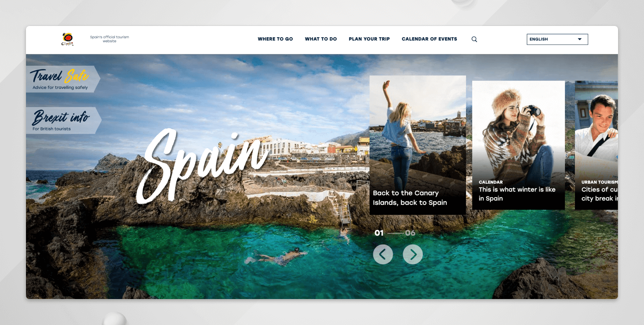644x325 pixels.
Task: Select Plan Your Trip in navigation
Action: (369, 39)
